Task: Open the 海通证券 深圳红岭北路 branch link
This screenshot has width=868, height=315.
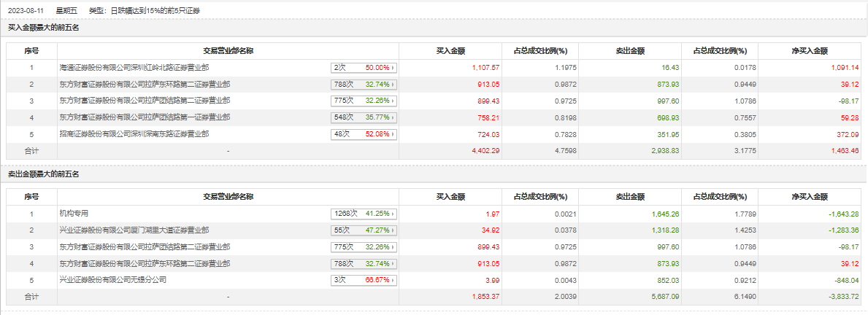Action: tap(134, 68)
